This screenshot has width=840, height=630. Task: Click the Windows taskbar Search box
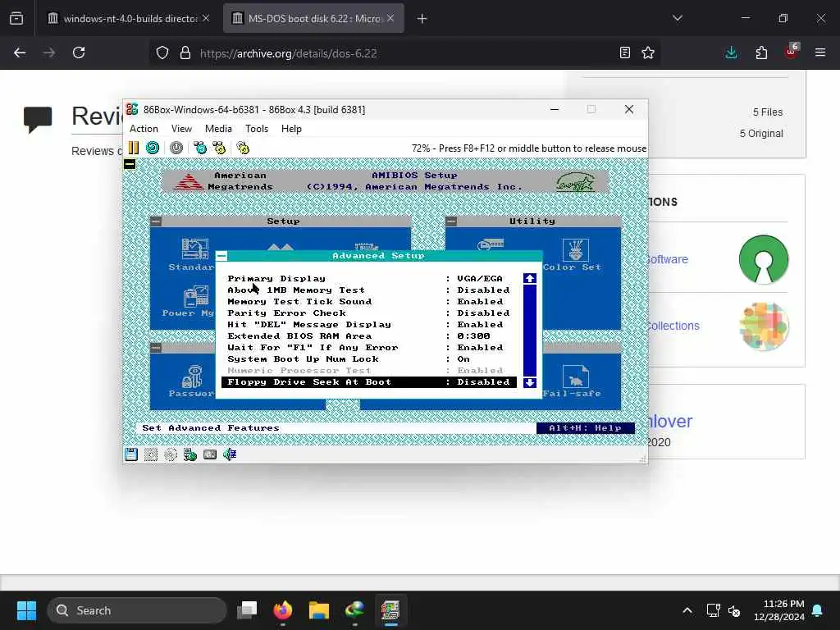[137, 610]
